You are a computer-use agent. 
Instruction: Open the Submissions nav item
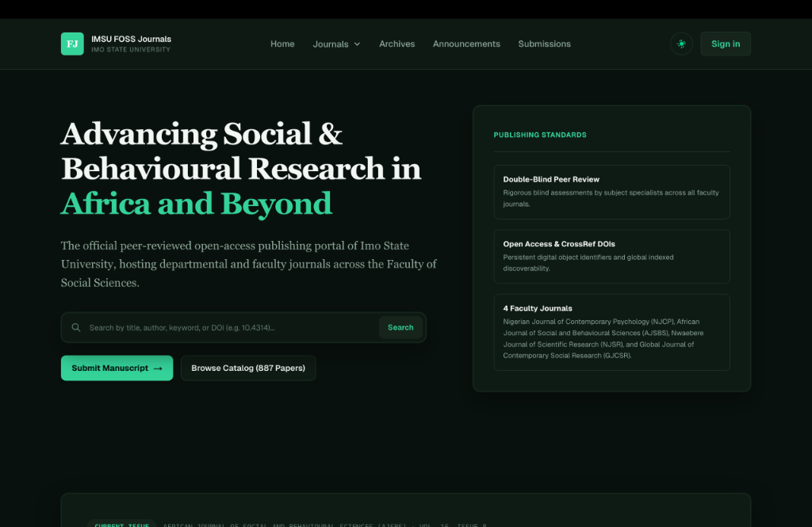(x=544, y=44)
